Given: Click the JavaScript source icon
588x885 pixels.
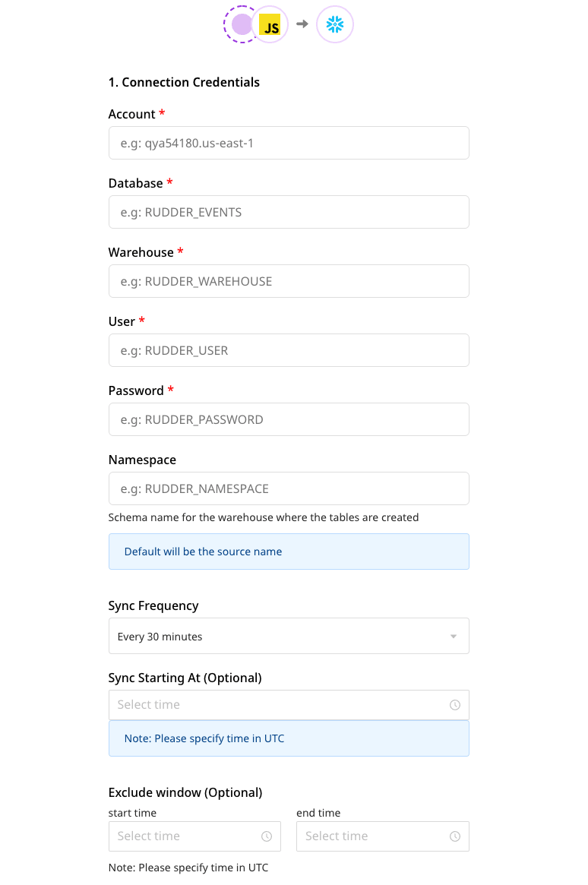Looking at the screenshot, I should point(270,24).
